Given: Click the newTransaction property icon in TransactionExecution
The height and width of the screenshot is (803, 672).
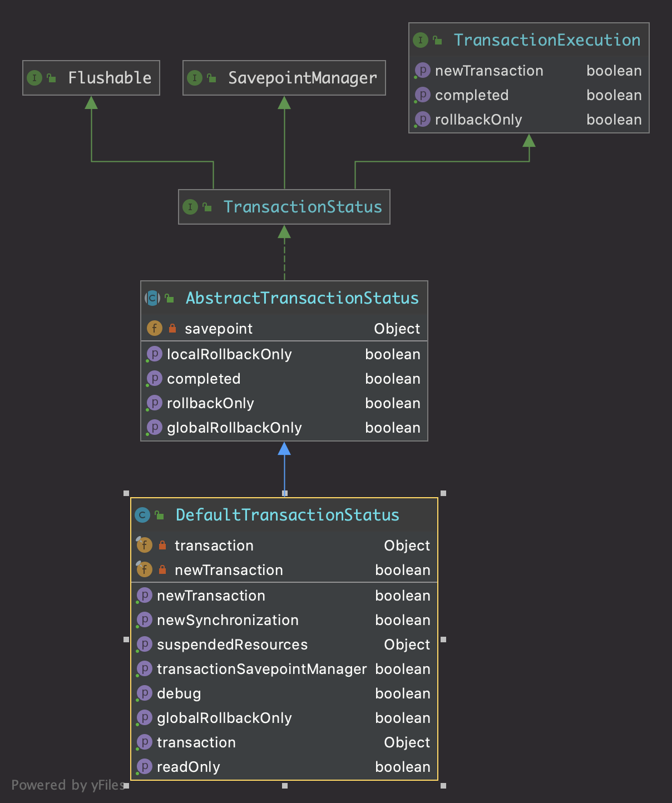Looking at the screenshot, I should point(422,71).
